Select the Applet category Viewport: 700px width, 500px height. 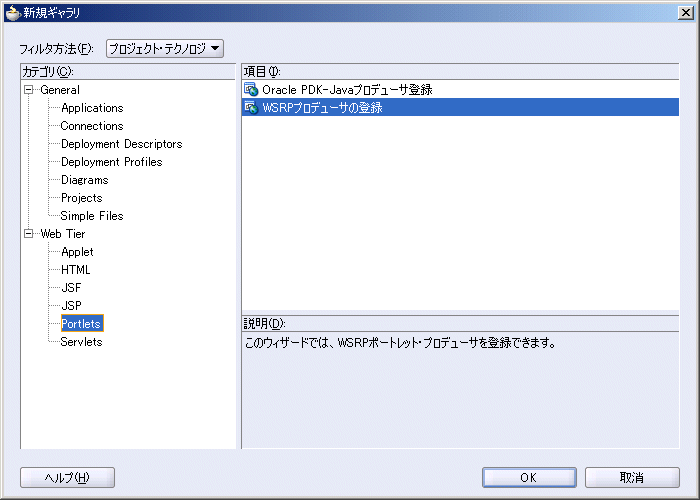click(x=77, y=252)
